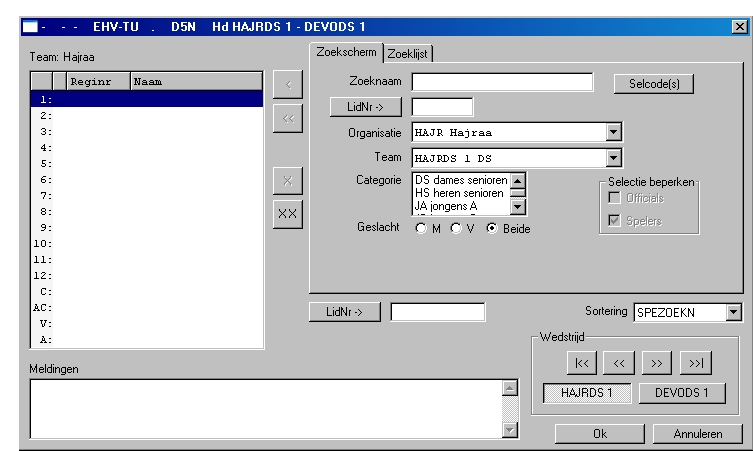
Task: Select the M gender radio button
Action: point(421,229)
